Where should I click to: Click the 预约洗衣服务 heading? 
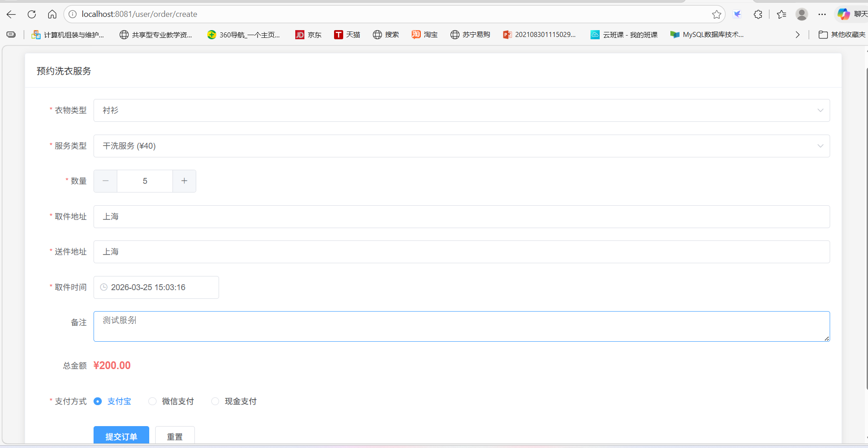(64, 71)
